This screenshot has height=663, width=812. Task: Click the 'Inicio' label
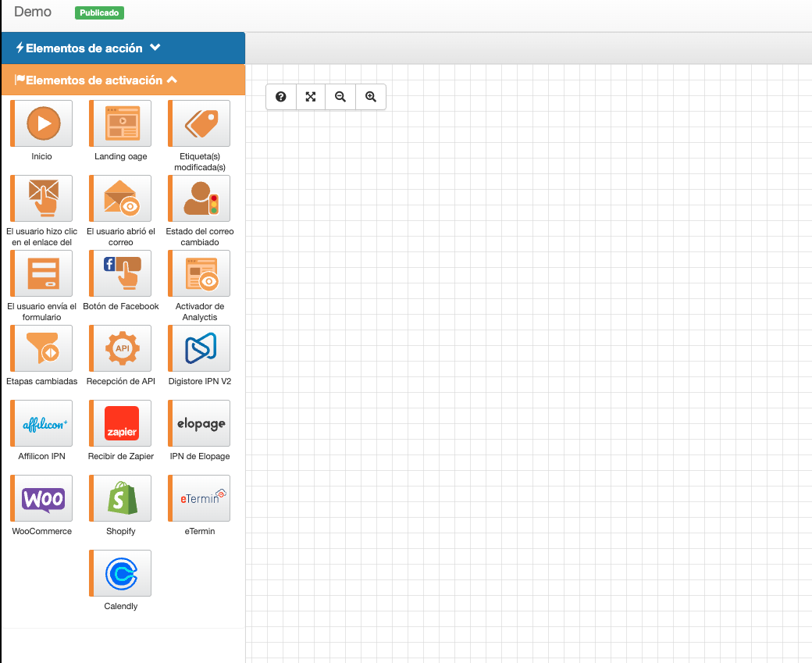41,156
